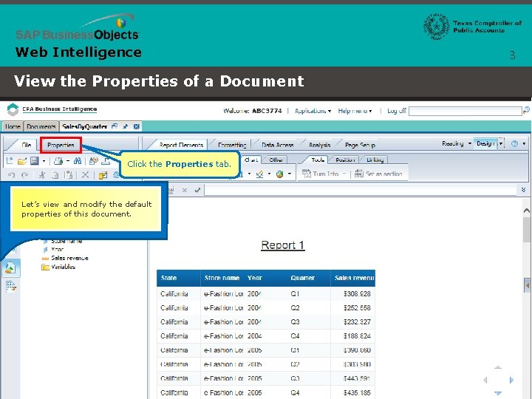Click the search magnifier icon

click(526, 110)
